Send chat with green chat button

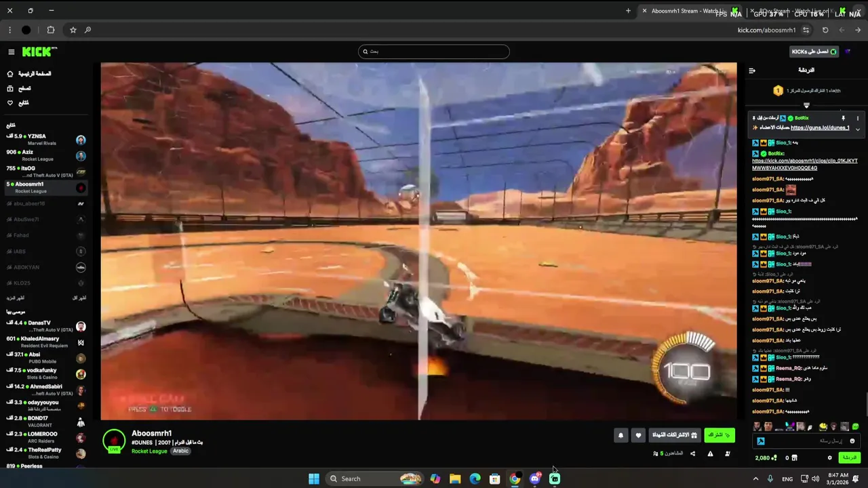pos(849,457)
